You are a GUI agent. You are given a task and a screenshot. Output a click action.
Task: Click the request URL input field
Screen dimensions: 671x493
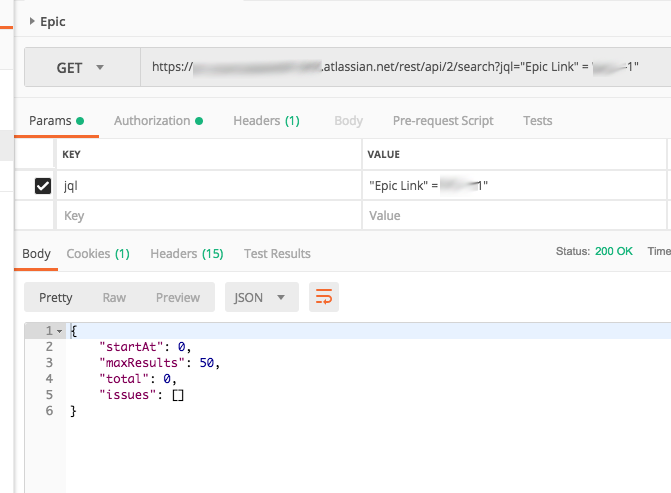pyautogui.click(x=406, y=67)
